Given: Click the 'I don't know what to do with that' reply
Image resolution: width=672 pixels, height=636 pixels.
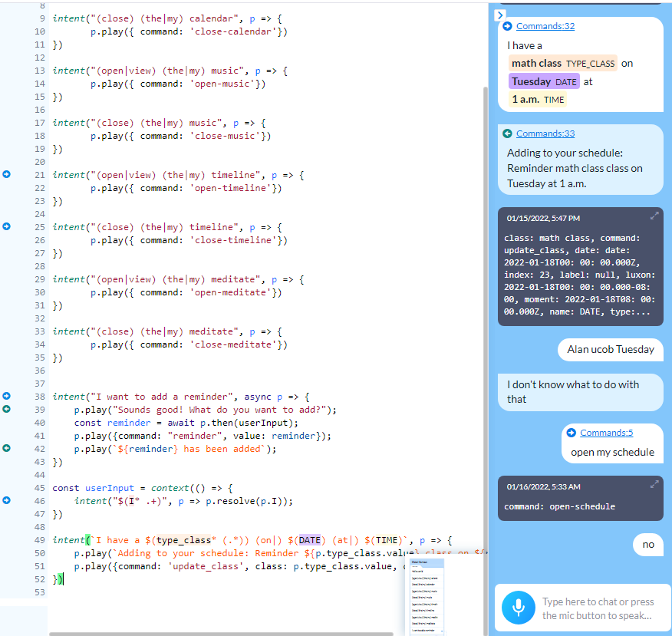Looking at the screenshot, I should pos(580,392).
